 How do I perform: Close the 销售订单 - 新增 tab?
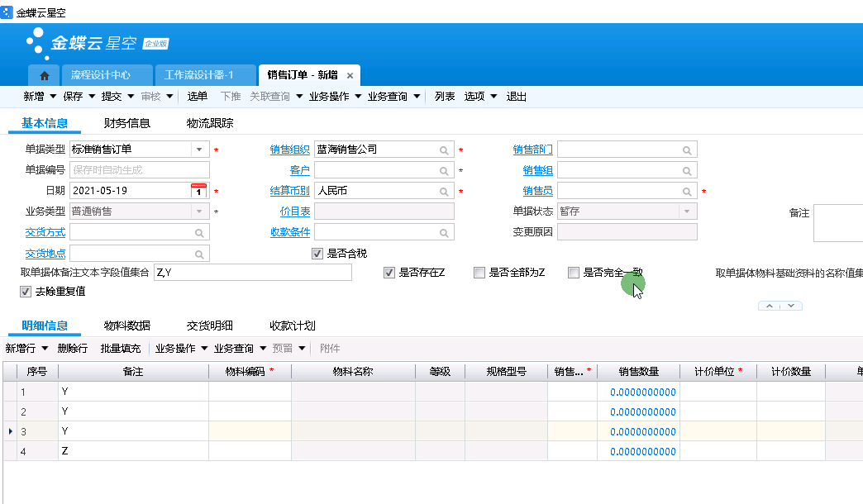click(350, 75)
